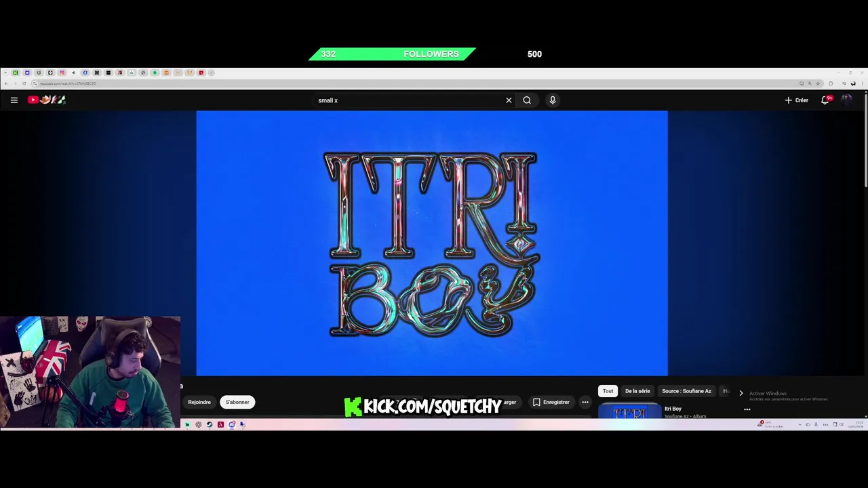Click the ITRI BOY video player
The height and width of the screenshot is (488, 868).
pos(432,243)
